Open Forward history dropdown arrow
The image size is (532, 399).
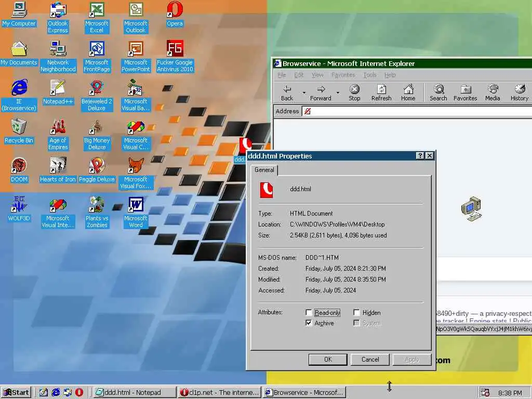[x=338, y=92]
